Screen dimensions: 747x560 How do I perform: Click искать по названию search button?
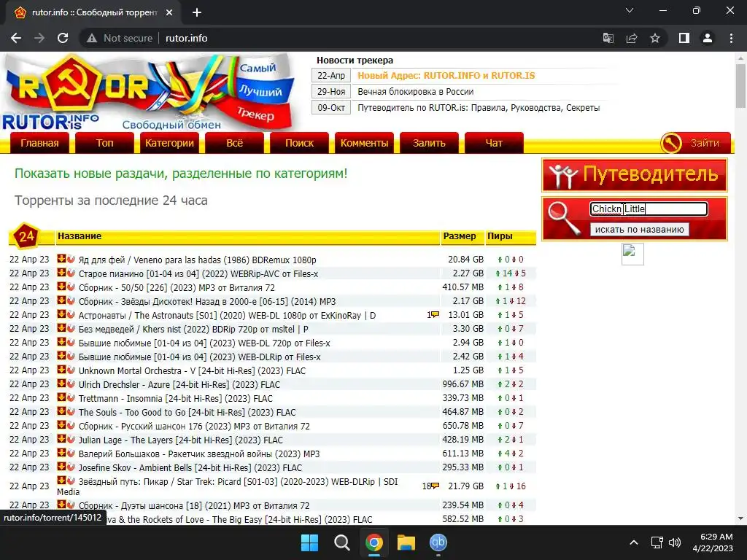click(x=639, y=230)
